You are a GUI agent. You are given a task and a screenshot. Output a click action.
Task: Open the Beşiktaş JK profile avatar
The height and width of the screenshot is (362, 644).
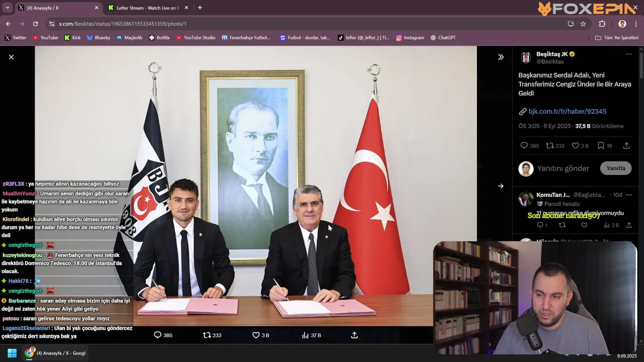tap(526, 58)
